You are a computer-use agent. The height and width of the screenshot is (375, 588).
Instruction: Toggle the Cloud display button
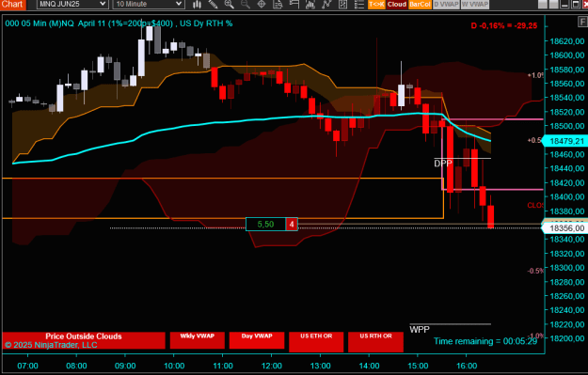[x=397, y=5]
